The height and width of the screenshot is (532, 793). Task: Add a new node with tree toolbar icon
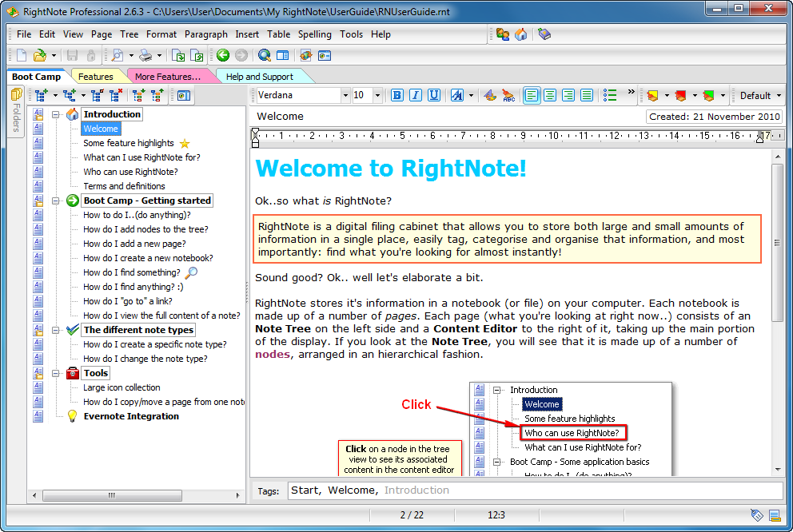pos(41,96)
